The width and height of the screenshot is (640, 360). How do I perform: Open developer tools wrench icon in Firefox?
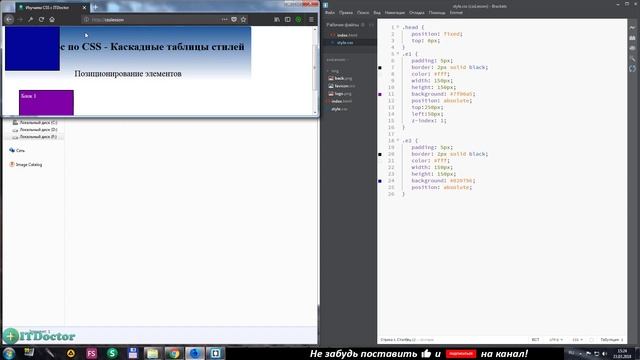coord(31,19)
